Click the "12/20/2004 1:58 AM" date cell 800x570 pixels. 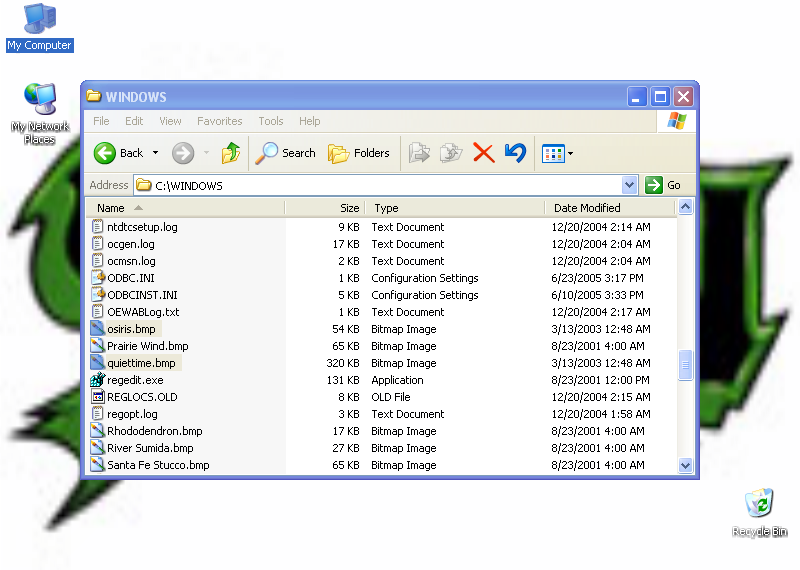pyautogui.click(x=601, y=414)
